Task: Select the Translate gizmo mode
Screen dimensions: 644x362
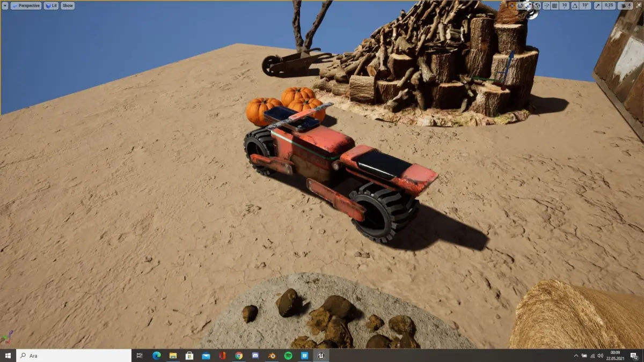Action: (512, 5)
